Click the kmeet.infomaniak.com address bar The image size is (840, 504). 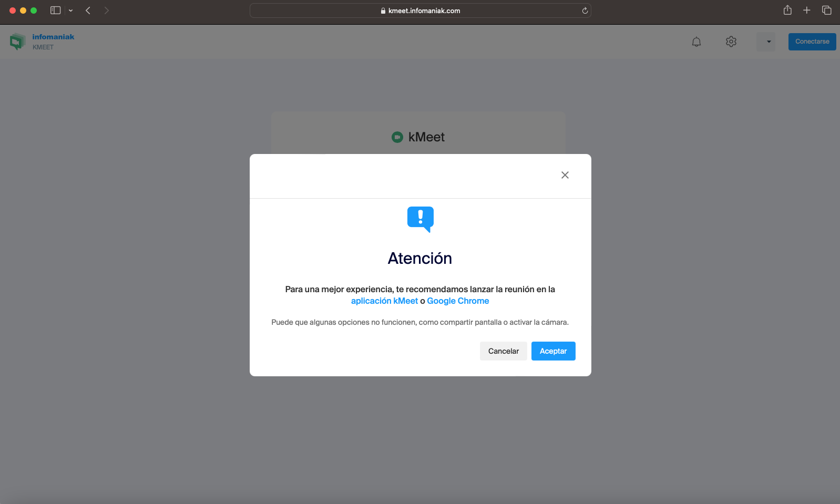coord(421,11)
